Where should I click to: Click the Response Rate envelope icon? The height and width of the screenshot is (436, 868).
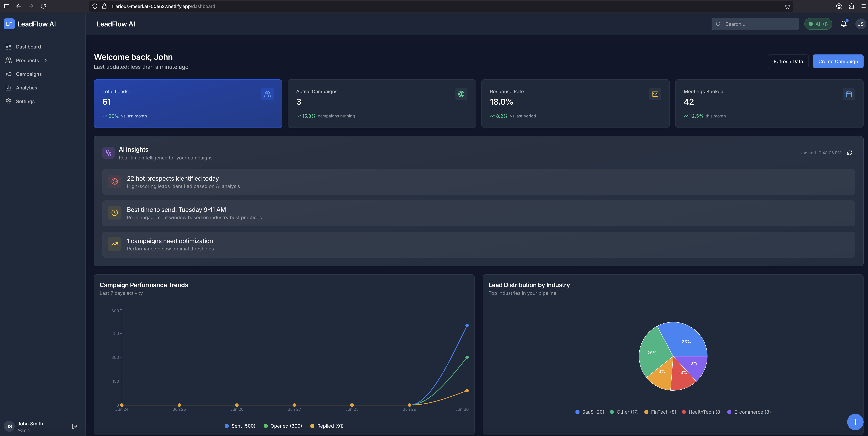click(x=655, y=94)
